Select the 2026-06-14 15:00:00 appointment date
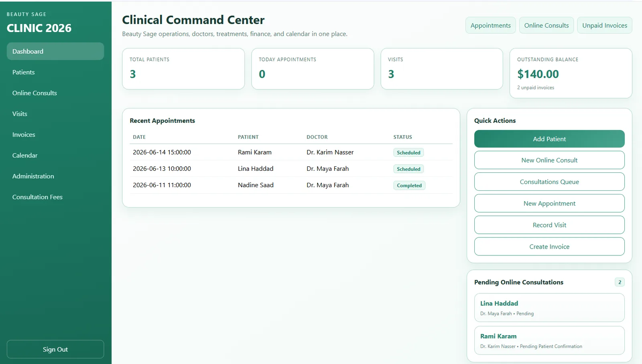This screenshot has height=364, width=642. pos(162,152)
